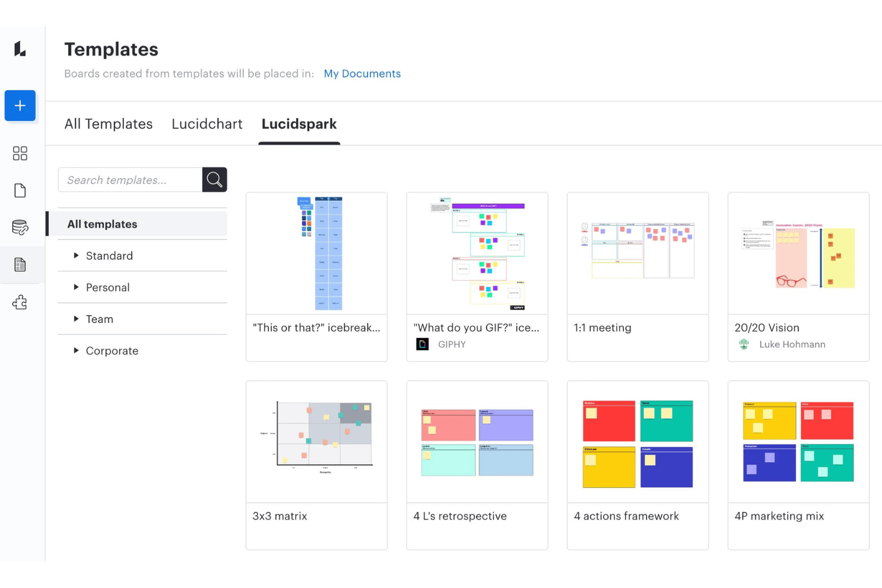
Task: Open "What do you GIF?" template thumbnail
Action: [x=477, y=253]
